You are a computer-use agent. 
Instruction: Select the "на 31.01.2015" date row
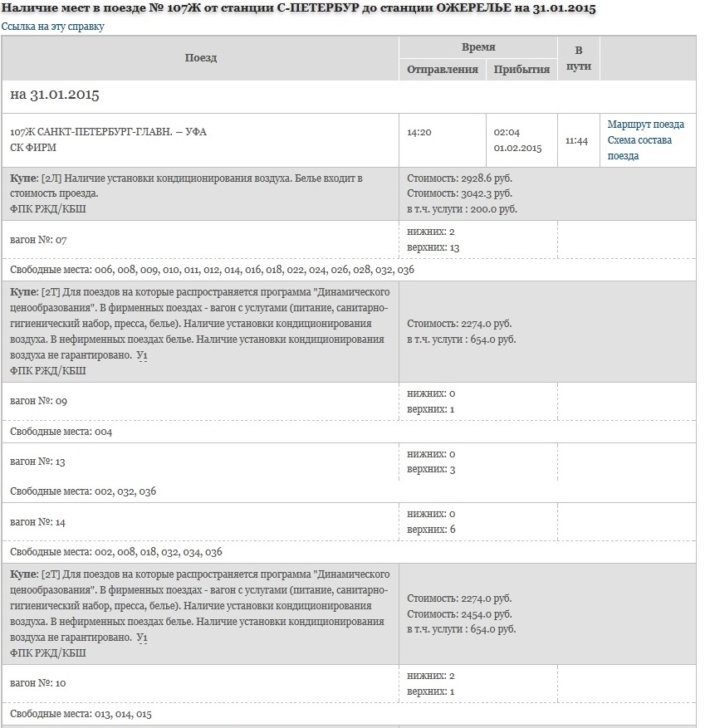55,95
